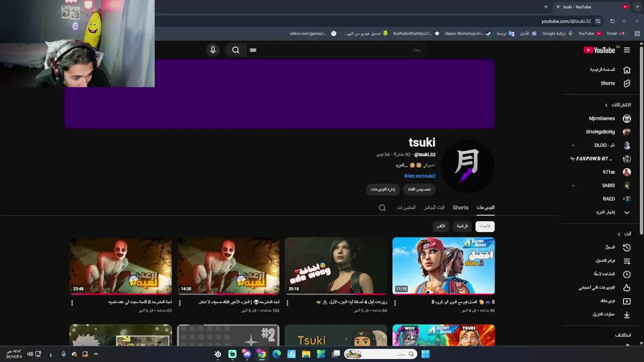Viewport: 644px width, 362px height.
Task: Open RAED subscription channel
Action: click(x=617, y=199)
